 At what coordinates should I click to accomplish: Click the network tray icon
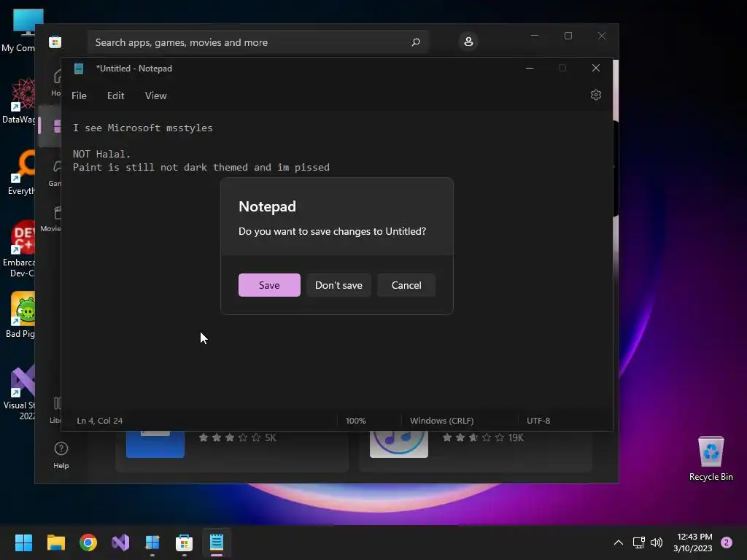638,542
